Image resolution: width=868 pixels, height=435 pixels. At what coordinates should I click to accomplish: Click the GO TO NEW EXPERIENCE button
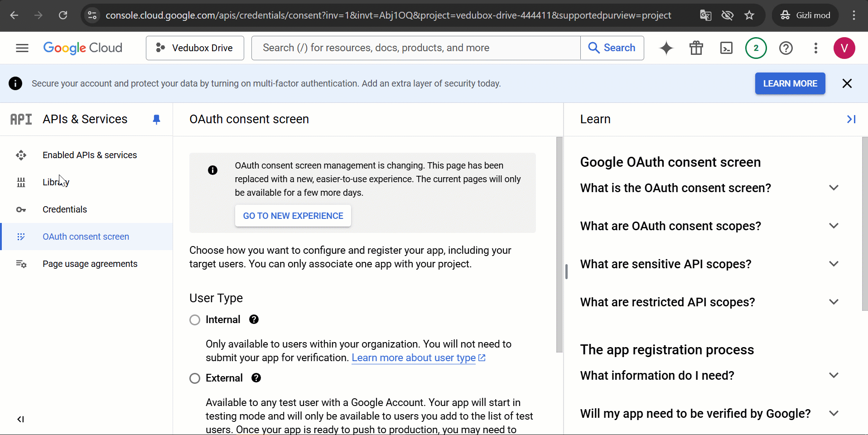point(293,216)
